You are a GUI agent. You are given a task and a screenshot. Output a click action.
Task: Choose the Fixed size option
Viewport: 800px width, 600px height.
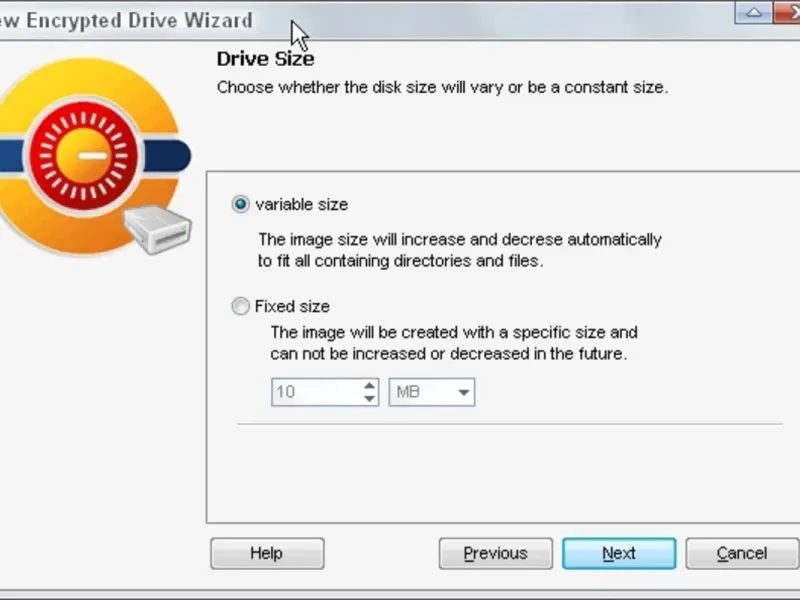(x=240, y=306)
